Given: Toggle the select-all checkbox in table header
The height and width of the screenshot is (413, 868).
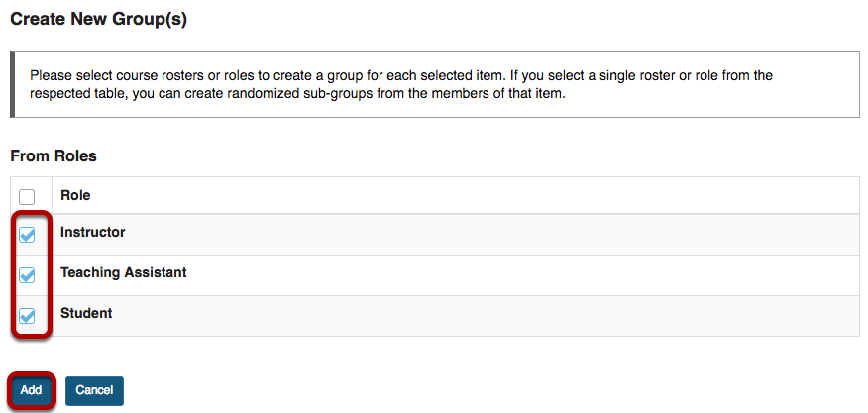Looking at the screenshot, I should click(27, 197).
